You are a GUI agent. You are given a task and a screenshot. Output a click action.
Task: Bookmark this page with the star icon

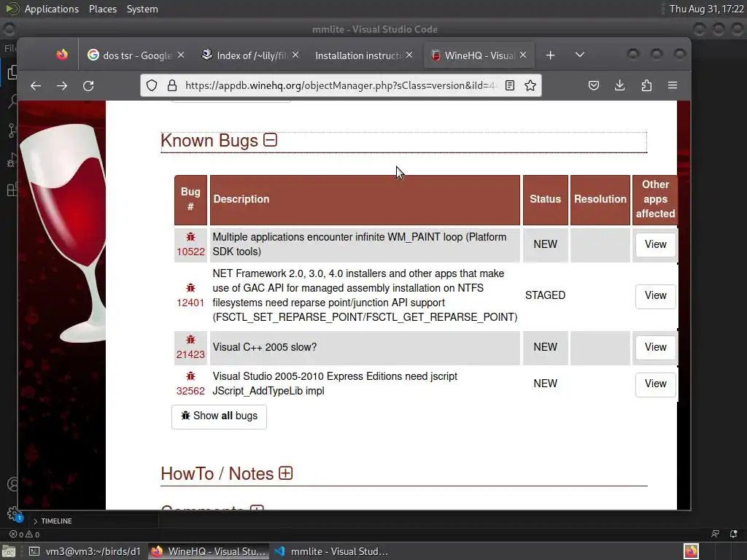pos(530,86)
